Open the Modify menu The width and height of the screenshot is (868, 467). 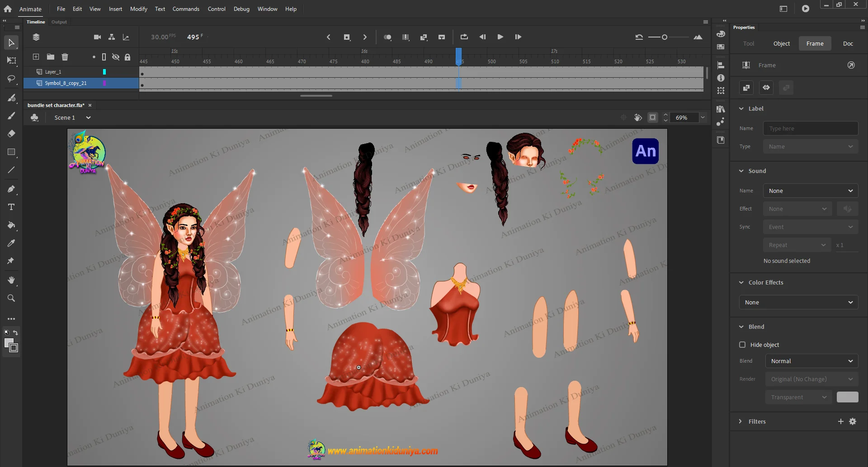coord(138,9)
